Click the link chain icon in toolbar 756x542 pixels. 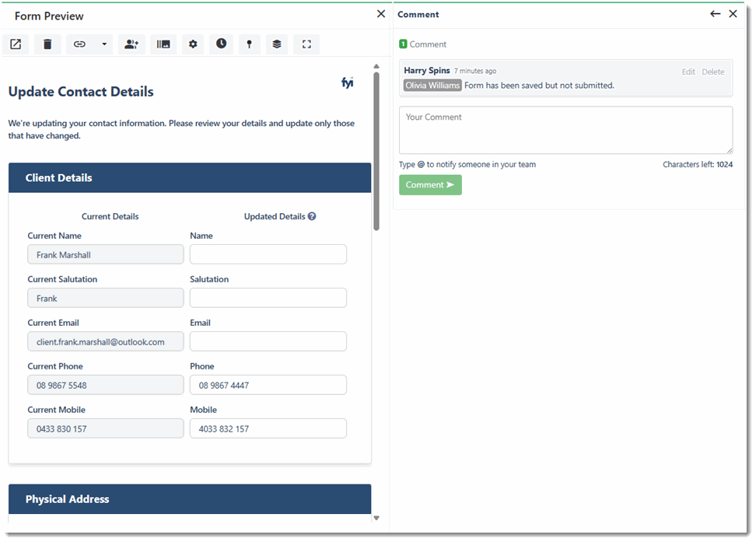(x=79, y=44)
